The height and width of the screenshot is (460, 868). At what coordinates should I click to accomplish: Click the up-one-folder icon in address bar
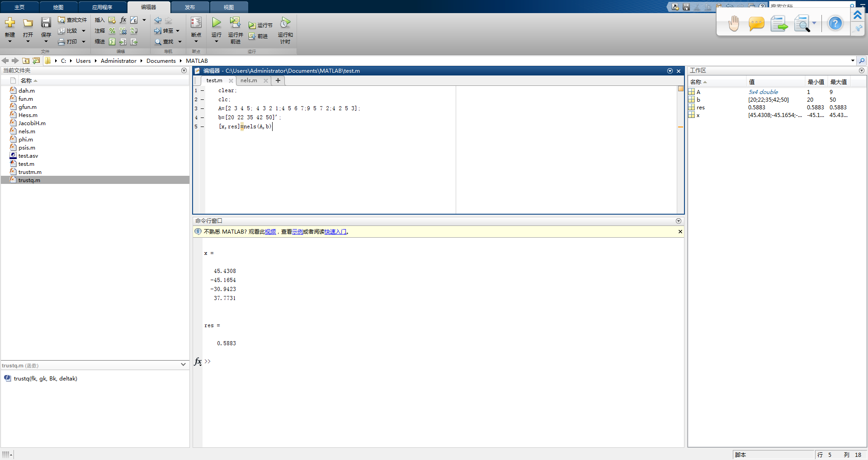tap(26, 61)
